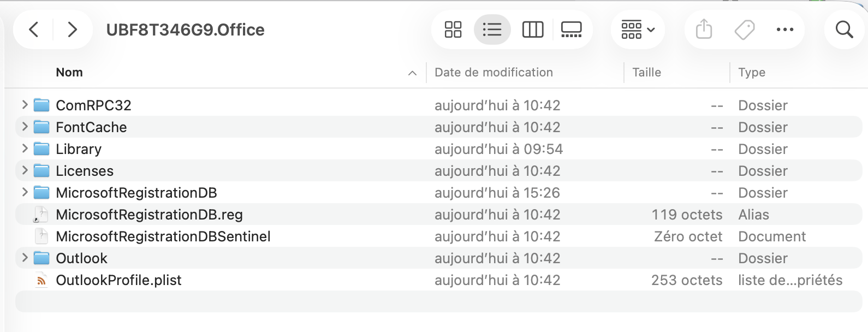Click the Share icon
868x332 pixels.
704,29
